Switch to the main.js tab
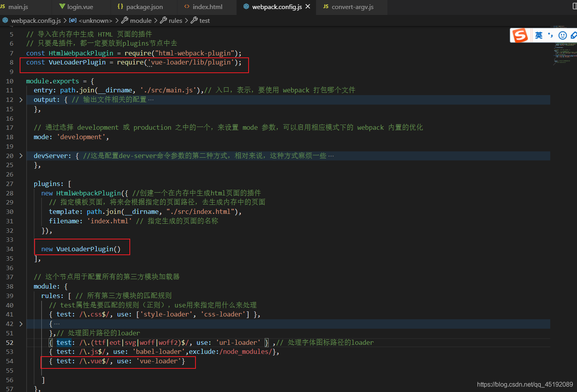Image resolution: width=577 pixels, height=392 pixels. click(x=18, y=7)
